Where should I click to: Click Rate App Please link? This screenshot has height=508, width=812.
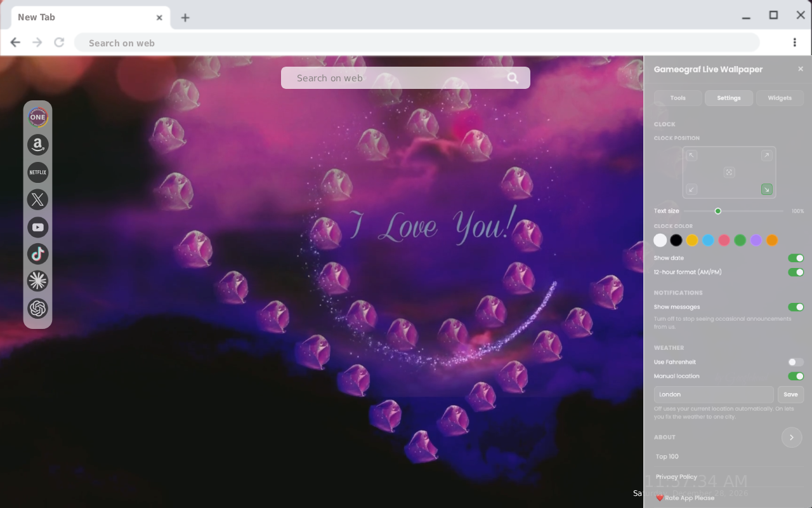(x=685, y=498)
